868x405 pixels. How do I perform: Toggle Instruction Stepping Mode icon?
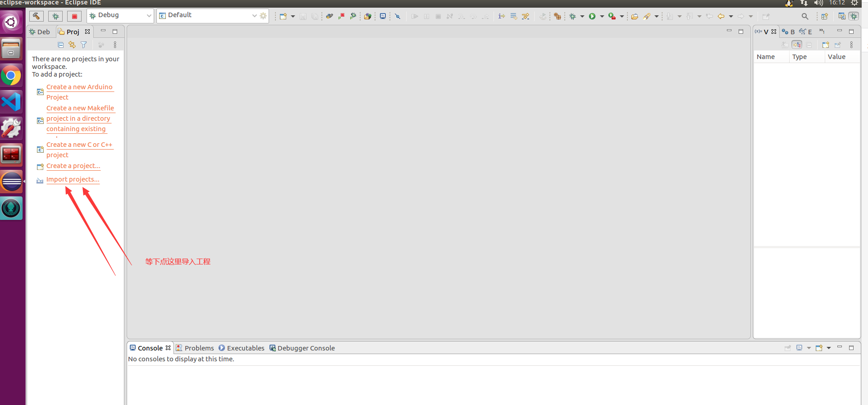502,16
